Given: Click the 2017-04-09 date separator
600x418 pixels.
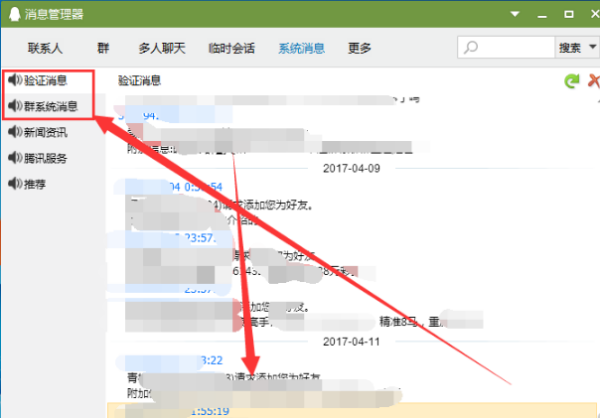Looking at the screenshot, I should click(352, 168).
